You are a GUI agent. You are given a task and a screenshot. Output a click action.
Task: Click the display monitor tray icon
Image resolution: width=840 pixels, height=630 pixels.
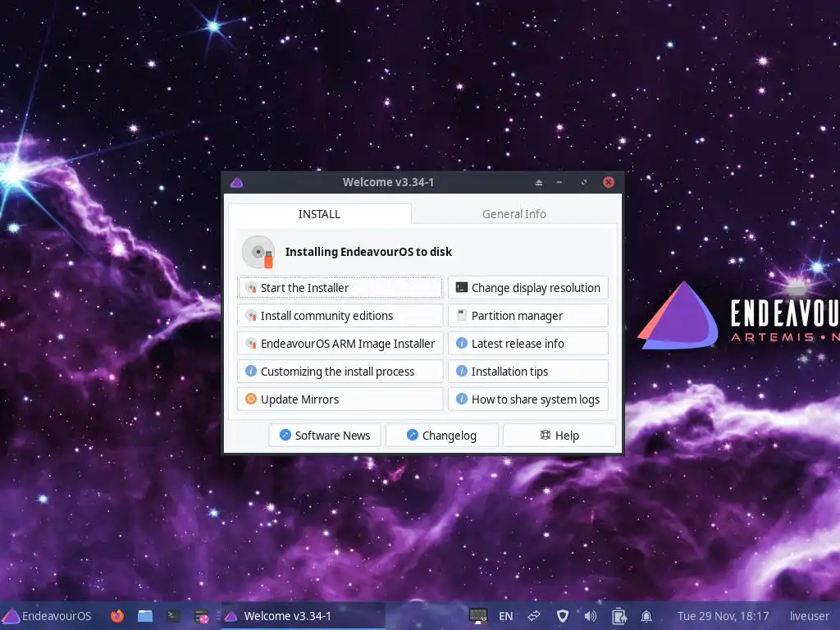(x=478, y=616)
